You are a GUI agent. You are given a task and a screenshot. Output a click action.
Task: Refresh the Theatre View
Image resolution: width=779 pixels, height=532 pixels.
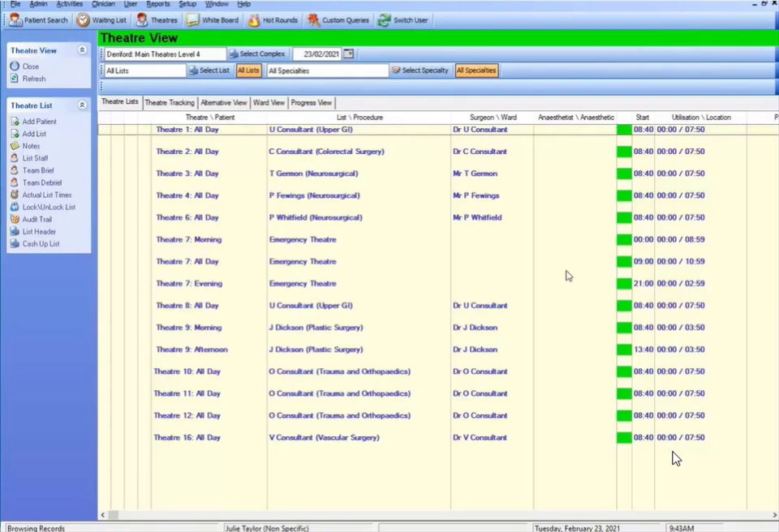coord(28,79)
